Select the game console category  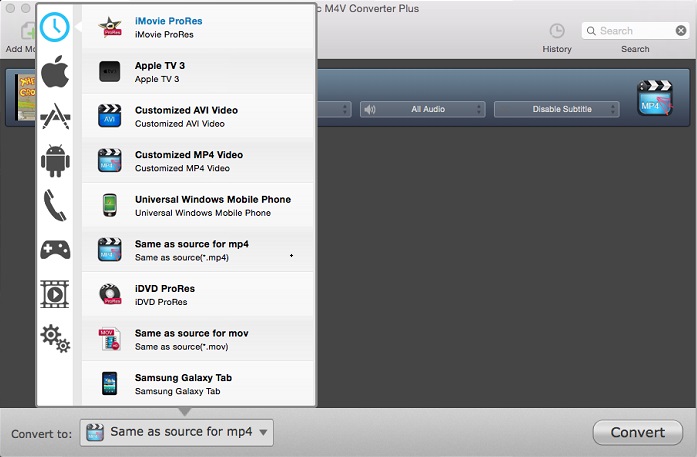[x=55, y=249]
